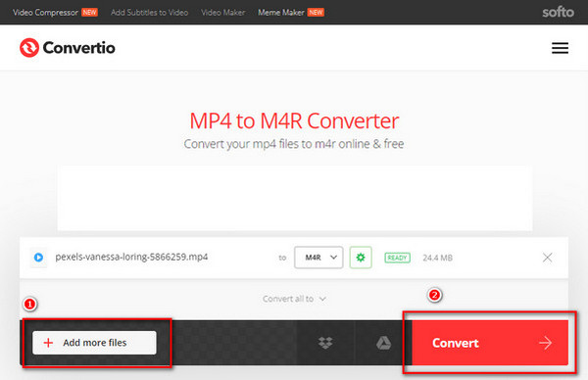This screenshot has width=588, height=380.
Task: Open Add Subtitles to Video link
Action: 149,13
